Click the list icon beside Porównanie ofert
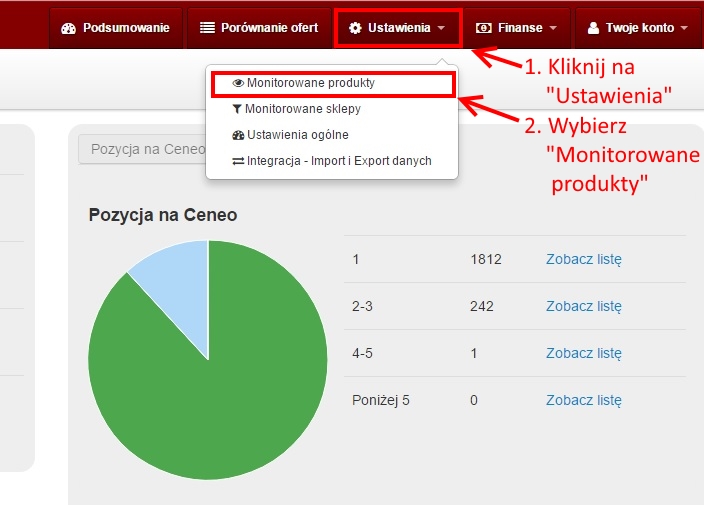The width and height of the screenshot is (704, 505). click(x=207, y=28)
